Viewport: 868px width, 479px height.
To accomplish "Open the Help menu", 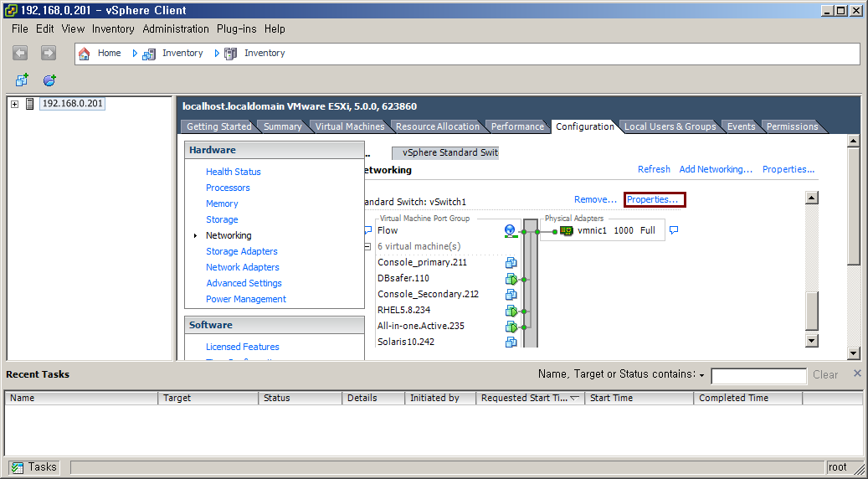I will pos(275,28).
